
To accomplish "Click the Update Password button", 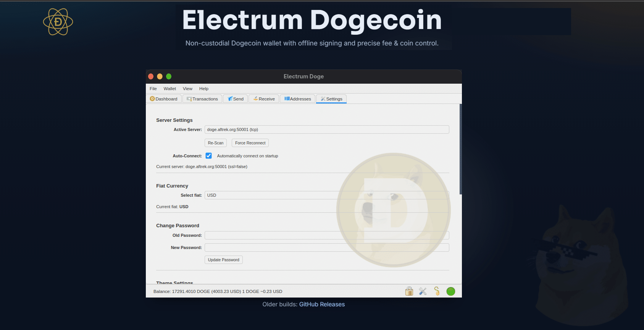I will 224,260.
